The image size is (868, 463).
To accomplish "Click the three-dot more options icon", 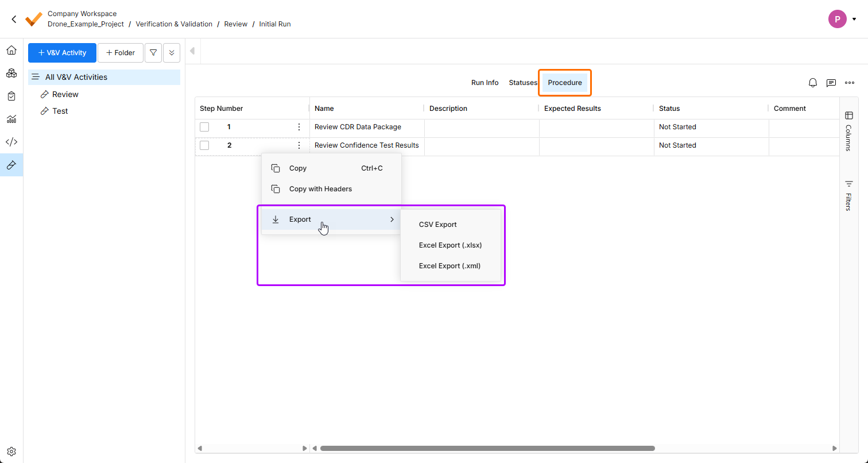I will [850, 83].
